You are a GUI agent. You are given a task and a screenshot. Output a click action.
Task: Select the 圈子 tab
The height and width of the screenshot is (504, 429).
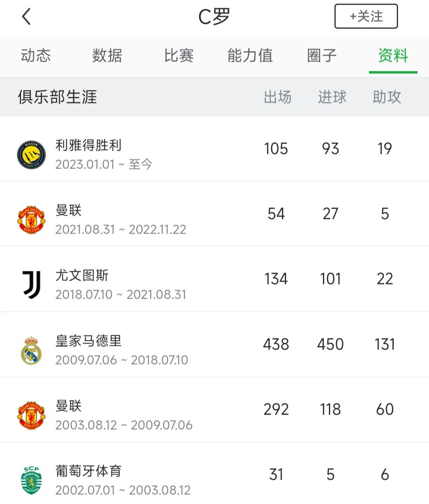click(322, 56)
